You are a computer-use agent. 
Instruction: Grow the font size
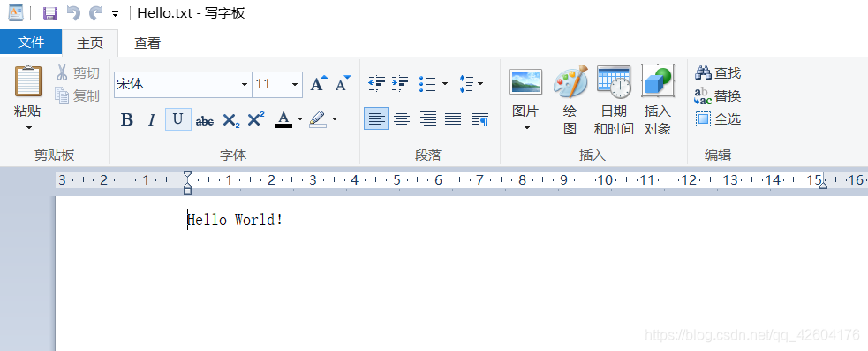(318, 84)
